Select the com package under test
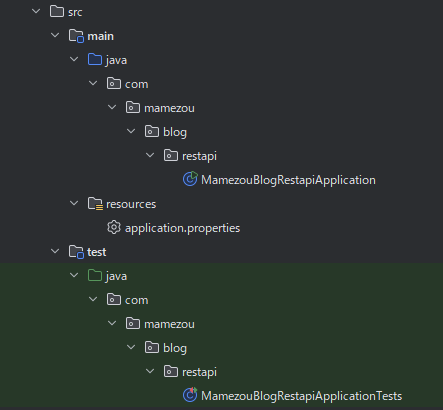The width and height of the screenshot is (443, 410). click(137, 300)
